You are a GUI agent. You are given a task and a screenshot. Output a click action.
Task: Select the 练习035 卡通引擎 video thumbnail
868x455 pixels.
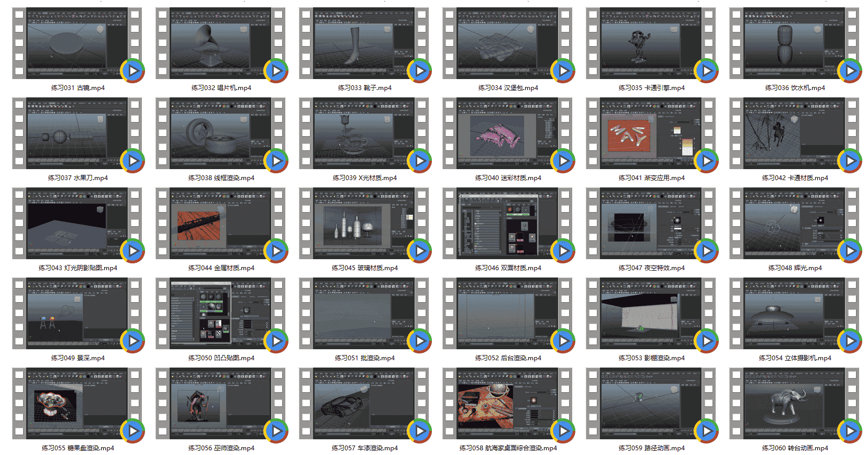[x=651, y=43]
